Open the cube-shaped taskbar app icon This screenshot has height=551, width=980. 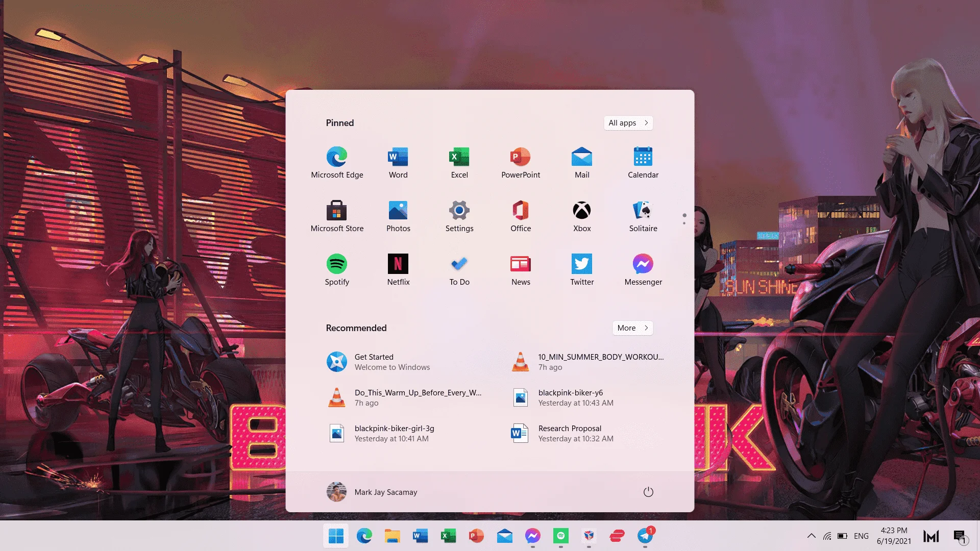589,536
